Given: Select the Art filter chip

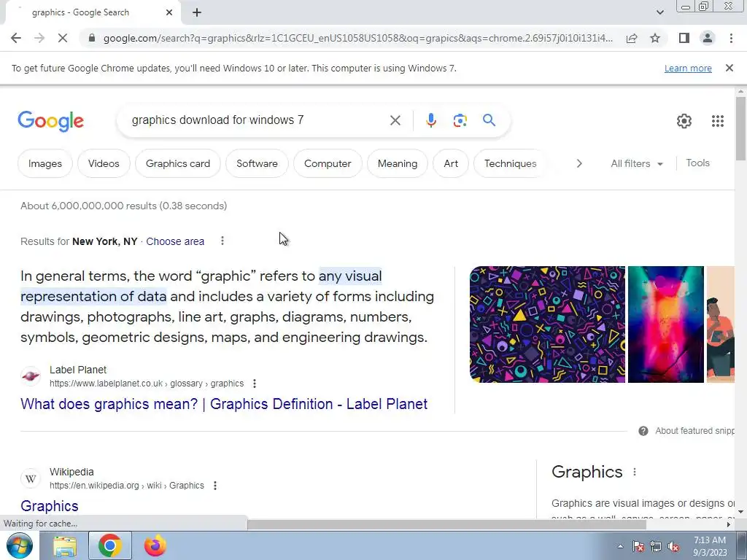Looking at the screenshot, I should pos(451,163).
